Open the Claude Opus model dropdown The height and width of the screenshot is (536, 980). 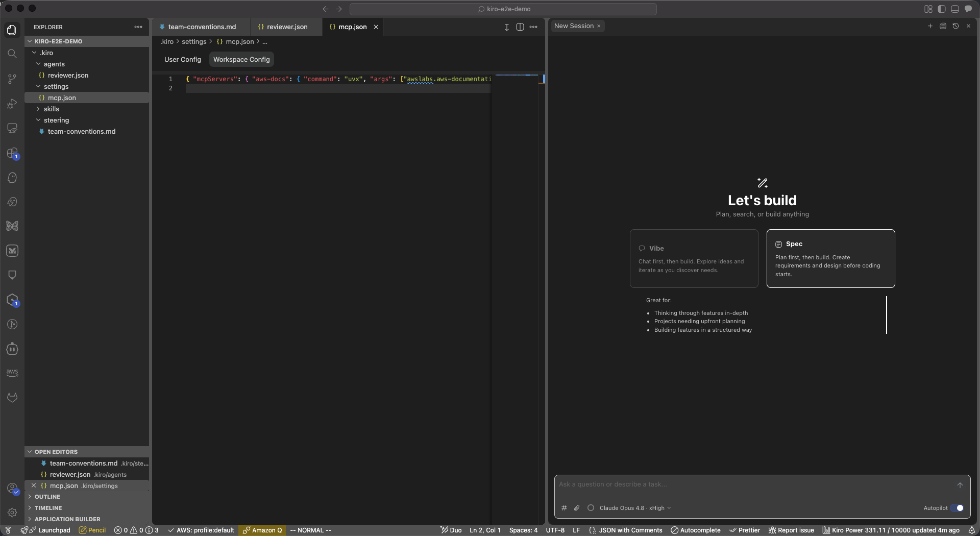(x=635, y=508)
